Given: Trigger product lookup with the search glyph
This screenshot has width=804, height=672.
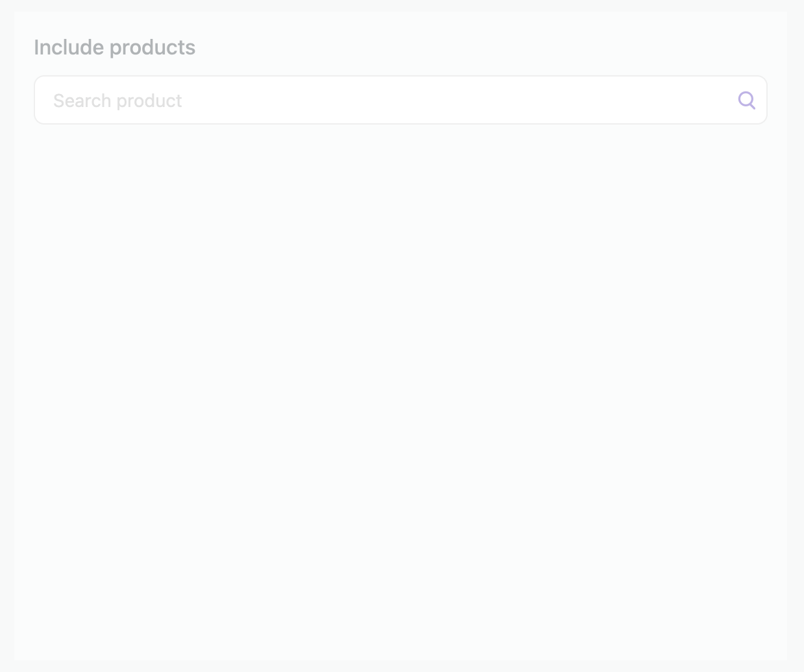Looking at the screenshot, I should click(x=747, y=101).
